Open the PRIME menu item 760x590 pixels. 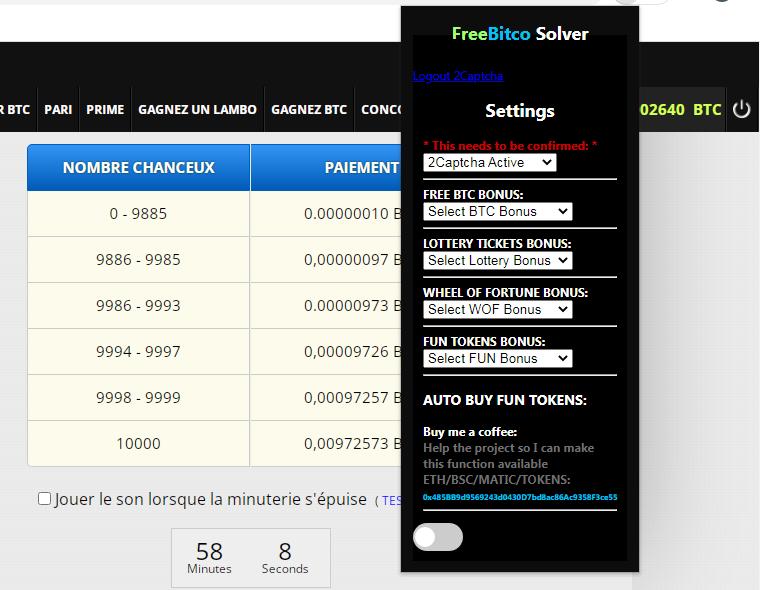[105, 110]
